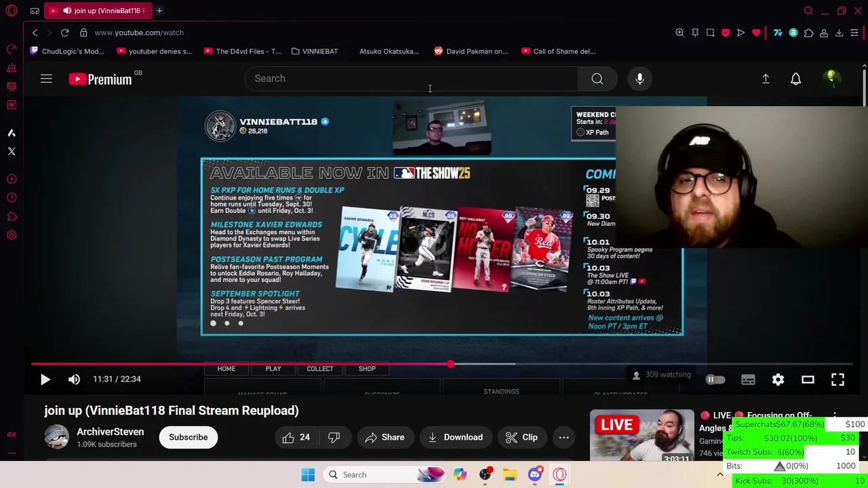This screenshot has height=488, width=868.
Task: Open the browser extensions cube in toolbar
Action: [808, 33]
